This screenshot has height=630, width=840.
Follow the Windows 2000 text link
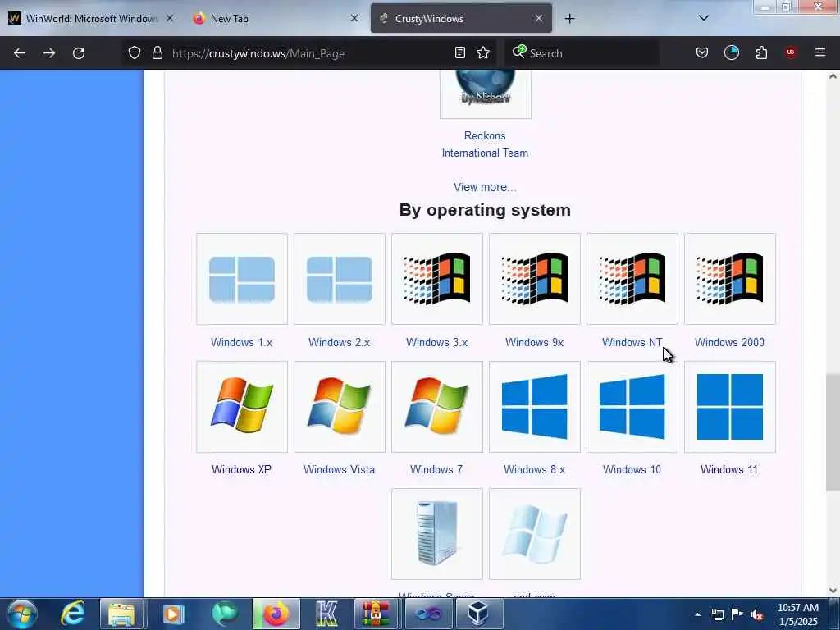pyautogui.click(x=729, y=342)
